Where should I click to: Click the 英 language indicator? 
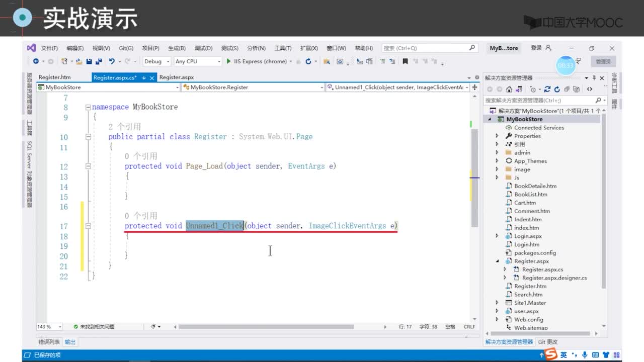(x=563, y=355)
